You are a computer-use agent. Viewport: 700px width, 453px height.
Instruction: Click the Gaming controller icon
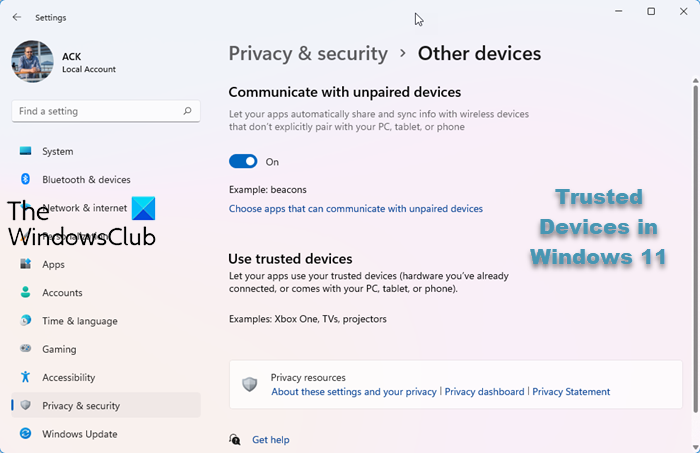pyautogui.click(x=25, y=349)
